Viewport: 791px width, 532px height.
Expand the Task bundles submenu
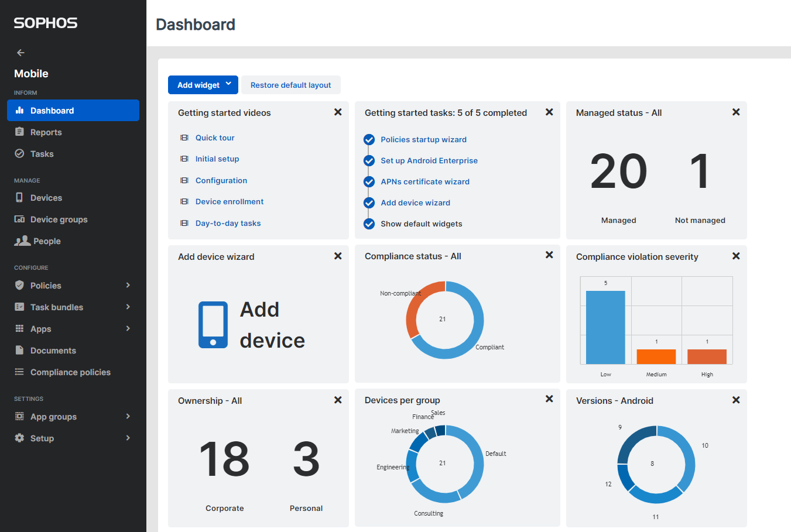click(128, 307)
